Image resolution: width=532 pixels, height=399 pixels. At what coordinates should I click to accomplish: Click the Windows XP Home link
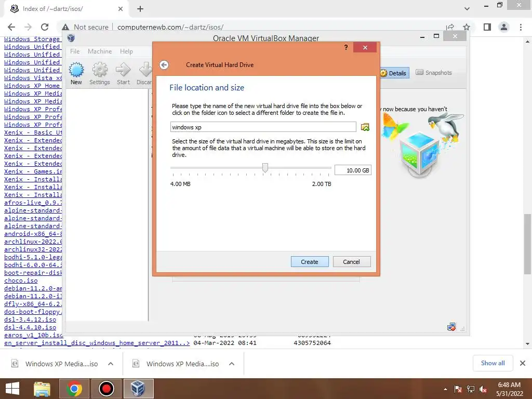[x=32, y=86]
